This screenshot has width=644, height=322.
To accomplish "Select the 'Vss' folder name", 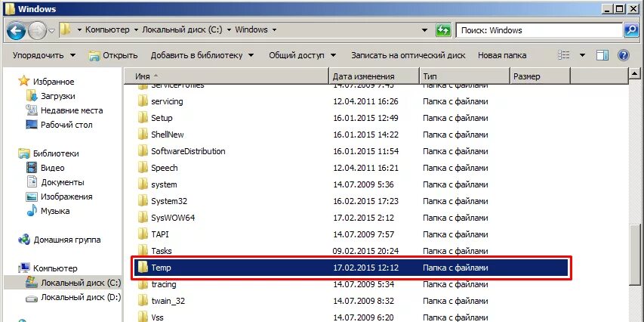I will coord(157,317).
